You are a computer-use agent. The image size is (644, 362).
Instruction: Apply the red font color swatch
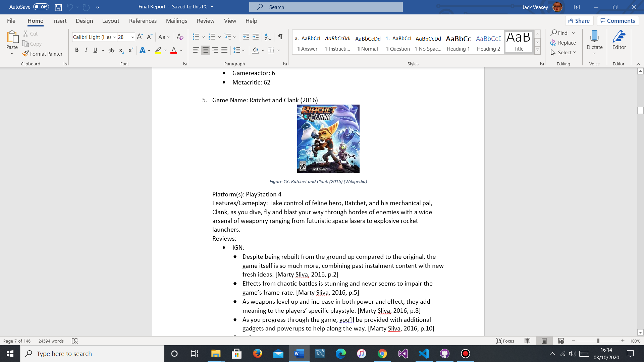[174, 50]
